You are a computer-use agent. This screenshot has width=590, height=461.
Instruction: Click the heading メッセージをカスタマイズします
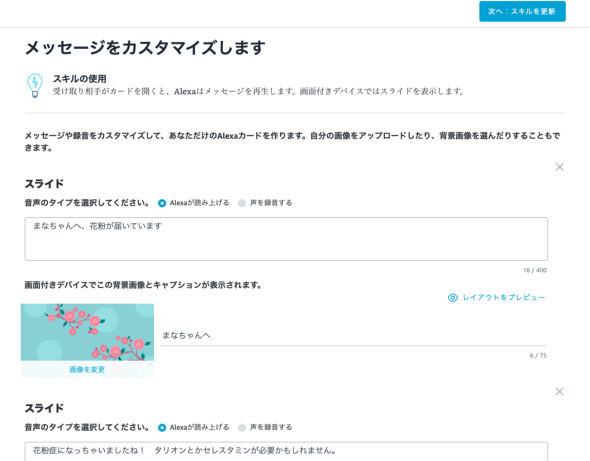click(x=145, y=48)
